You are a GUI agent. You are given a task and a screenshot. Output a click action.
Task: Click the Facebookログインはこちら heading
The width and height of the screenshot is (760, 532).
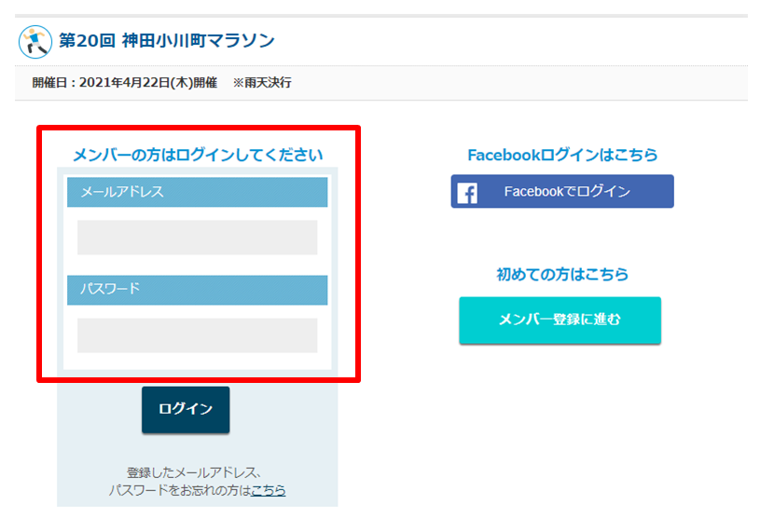point(562,155)
